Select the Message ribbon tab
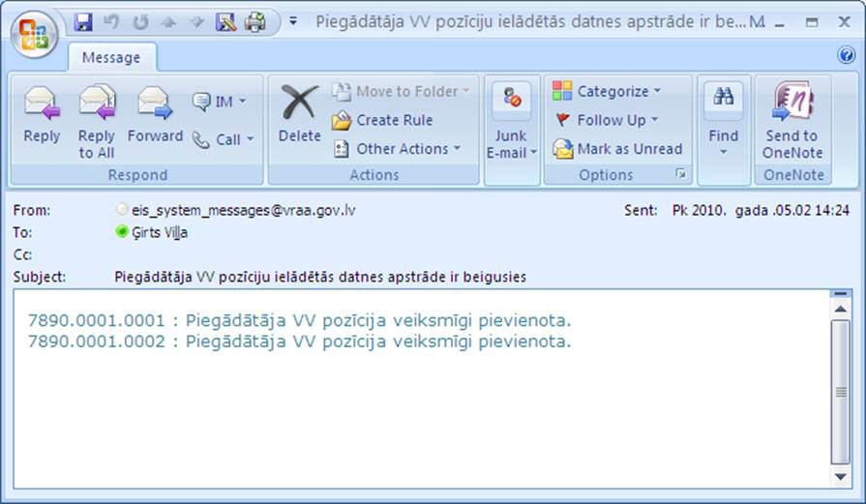The height and width of the screenshot is (504, 866). (110, 58)
